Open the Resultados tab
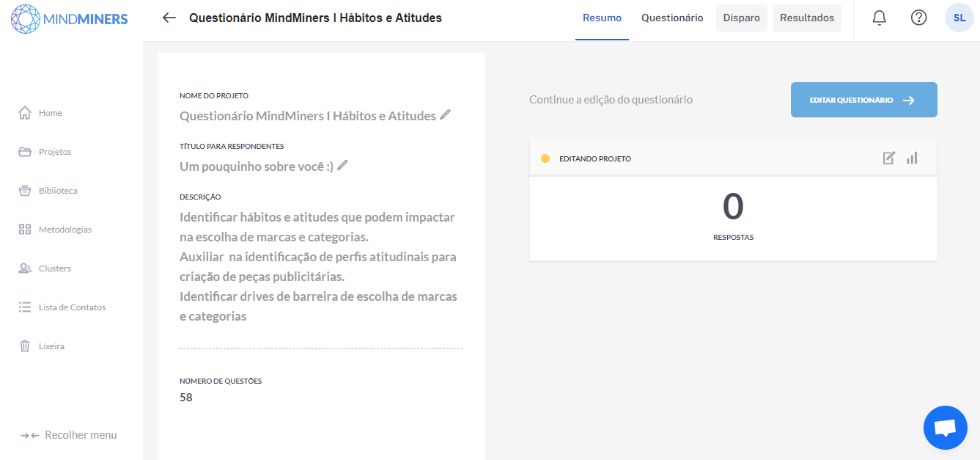Viewport: 980px width, 460px height. pyautogui.click(x=807, y=18)
